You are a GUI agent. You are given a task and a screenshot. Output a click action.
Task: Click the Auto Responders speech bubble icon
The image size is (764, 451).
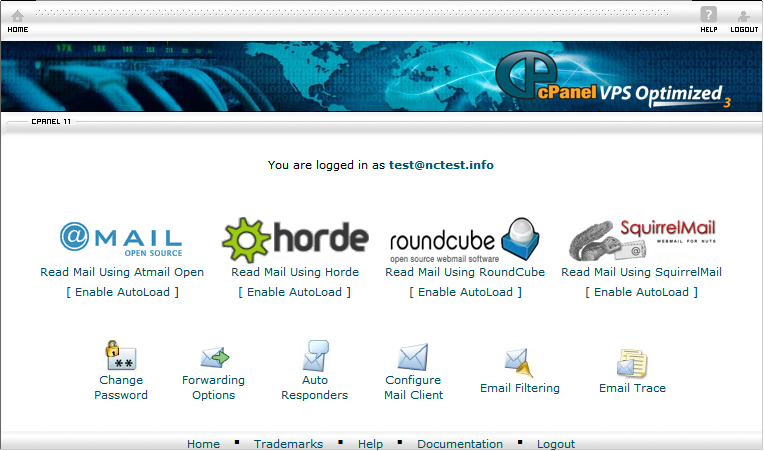[315, 356]
